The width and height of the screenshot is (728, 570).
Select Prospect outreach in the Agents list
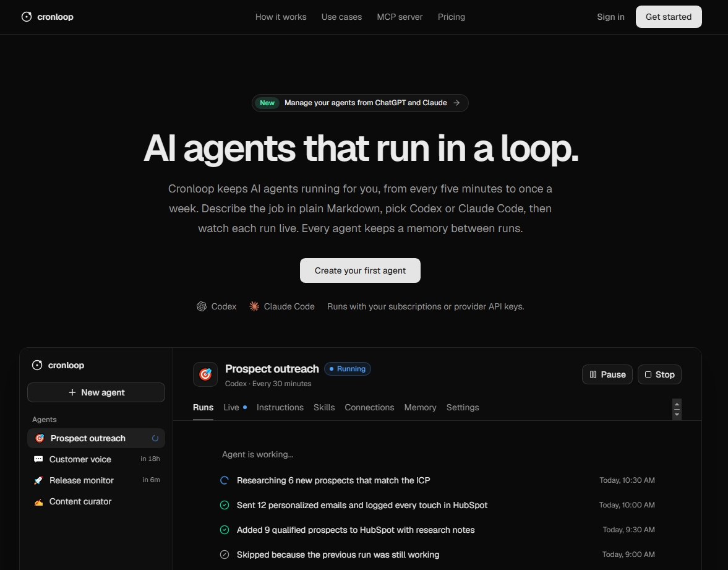click(x=96, y=438)
